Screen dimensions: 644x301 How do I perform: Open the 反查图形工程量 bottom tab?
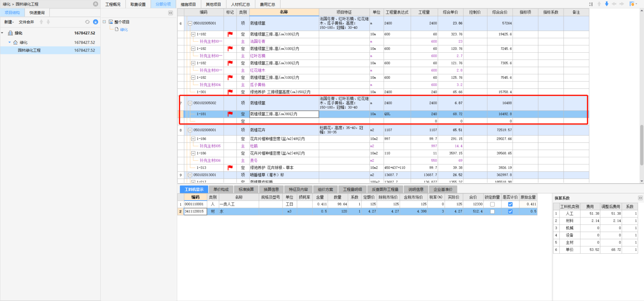click(385, 189)
